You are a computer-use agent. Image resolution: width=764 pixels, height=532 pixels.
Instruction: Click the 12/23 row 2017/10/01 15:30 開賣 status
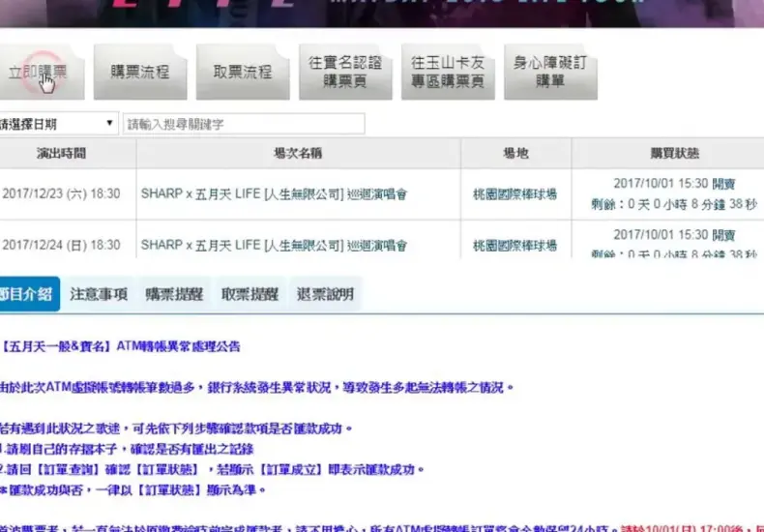674,184
